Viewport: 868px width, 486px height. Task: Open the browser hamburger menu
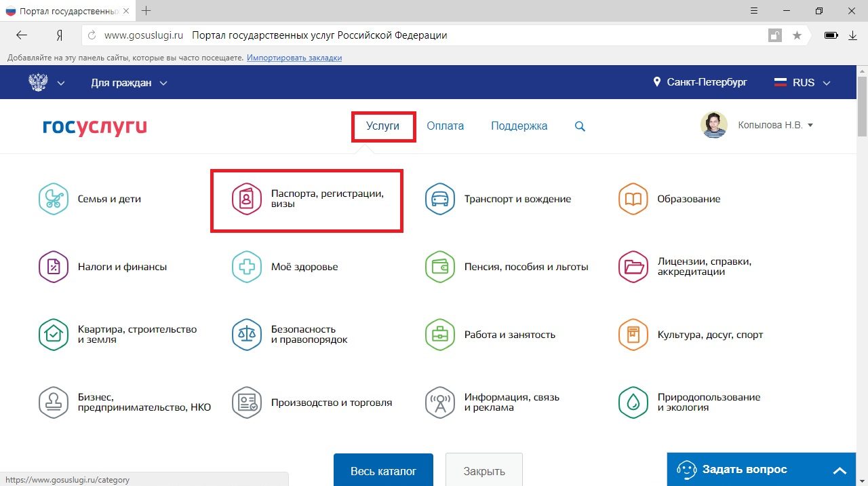[754, 11]
